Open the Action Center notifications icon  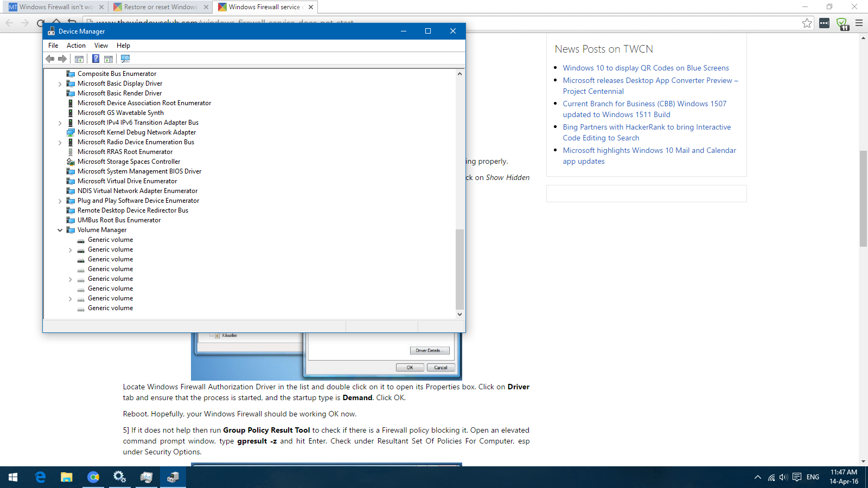click(x=796, y=477)
